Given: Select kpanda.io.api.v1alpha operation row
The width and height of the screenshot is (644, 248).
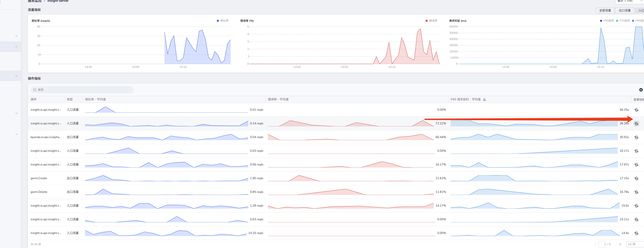Looking at the screenshot, I should 46,137.
